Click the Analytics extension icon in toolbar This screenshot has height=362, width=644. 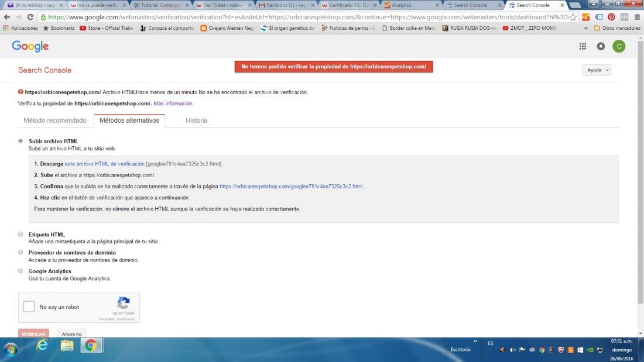click(585, 17)
